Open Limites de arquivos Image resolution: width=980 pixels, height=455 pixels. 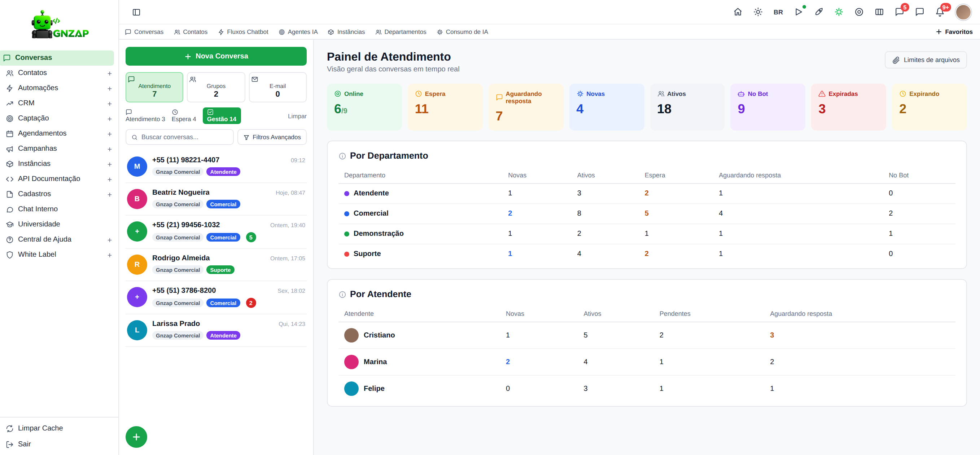[926, 60]
